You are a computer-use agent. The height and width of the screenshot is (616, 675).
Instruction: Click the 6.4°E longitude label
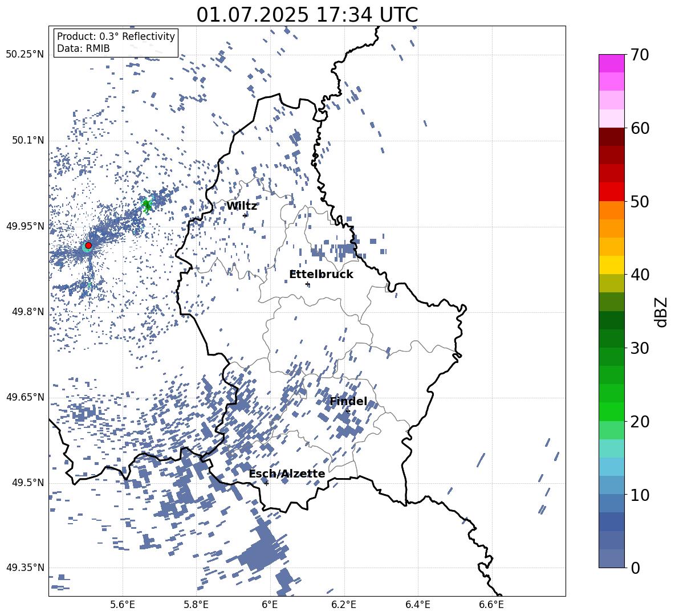pos(417,605)
